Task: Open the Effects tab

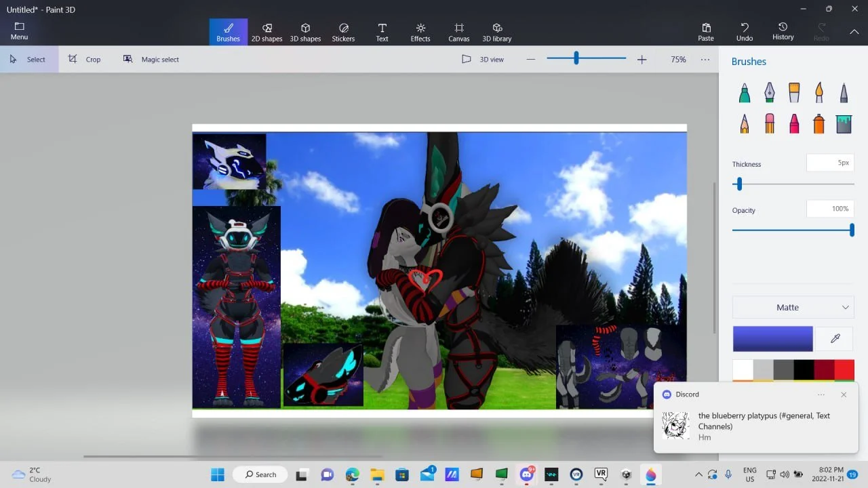Action: coord(420,32)
